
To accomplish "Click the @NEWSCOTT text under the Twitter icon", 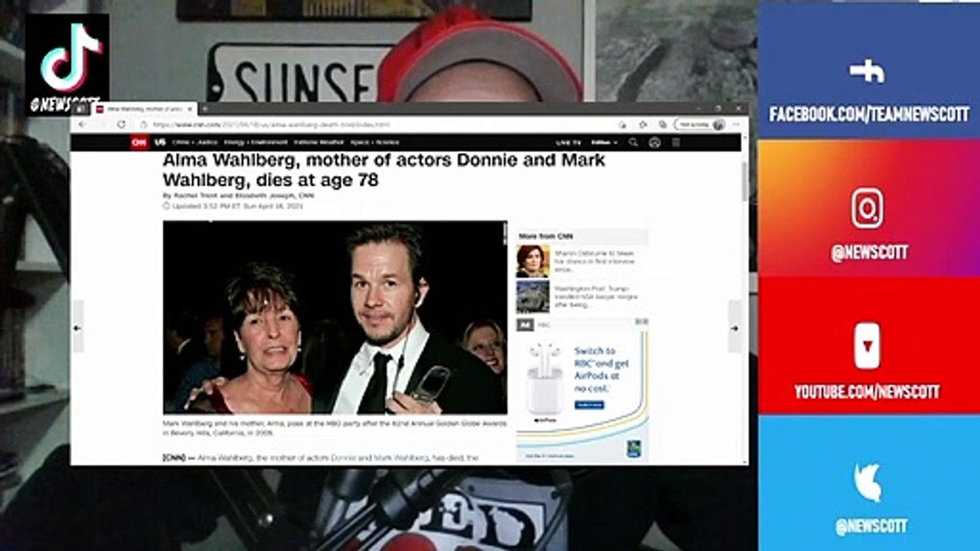I will click(x=871, y=526).
